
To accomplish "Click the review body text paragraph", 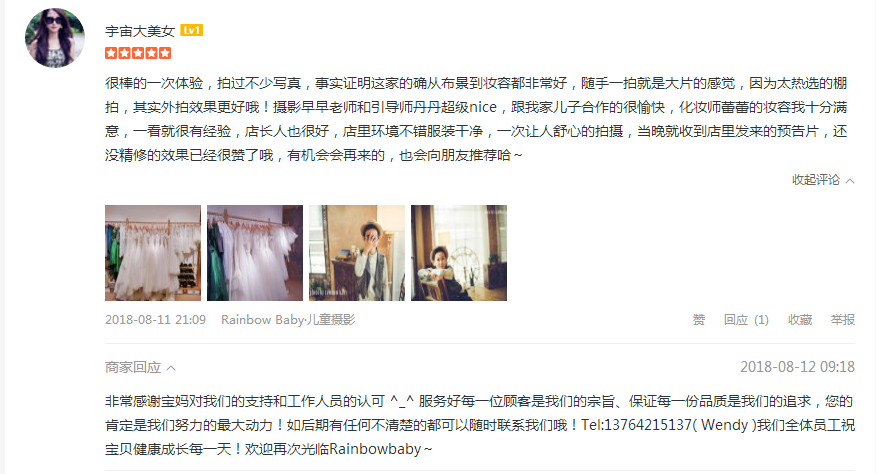I will click(477, 119).
